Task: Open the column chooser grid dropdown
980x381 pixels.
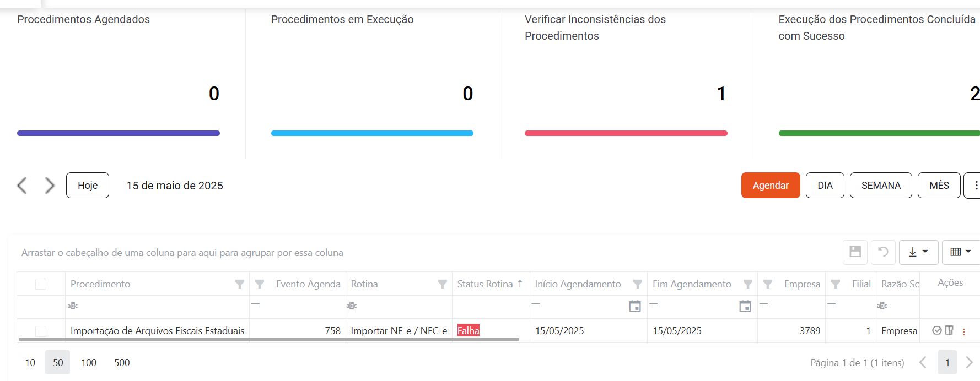Action: coord(961,252)
